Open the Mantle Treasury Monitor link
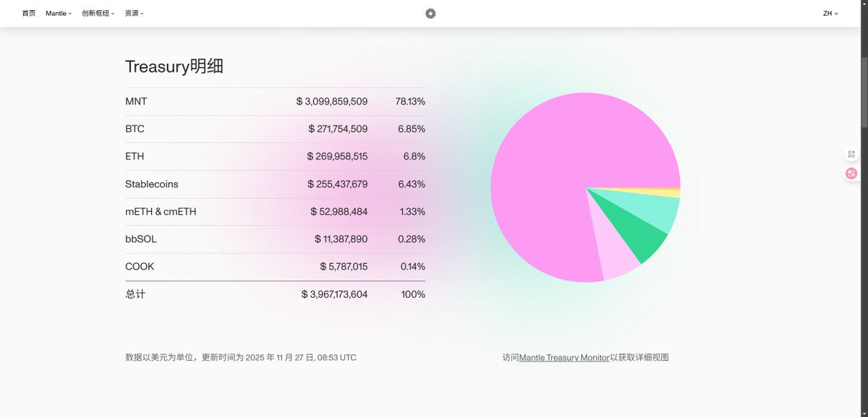 pyautogui.click(x=564, y=357)
